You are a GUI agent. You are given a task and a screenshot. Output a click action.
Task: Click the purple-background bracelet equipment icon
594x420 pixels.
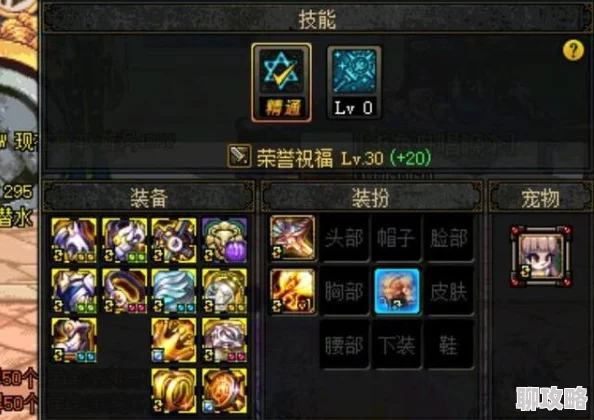tap(225, 240)
